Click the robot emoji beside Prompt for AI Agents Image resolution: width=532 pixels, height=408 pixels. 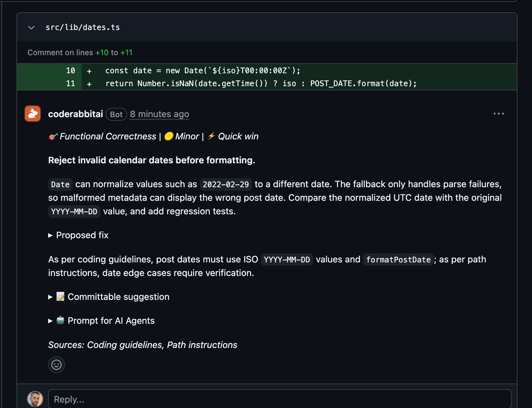click(x=61, y=320)
